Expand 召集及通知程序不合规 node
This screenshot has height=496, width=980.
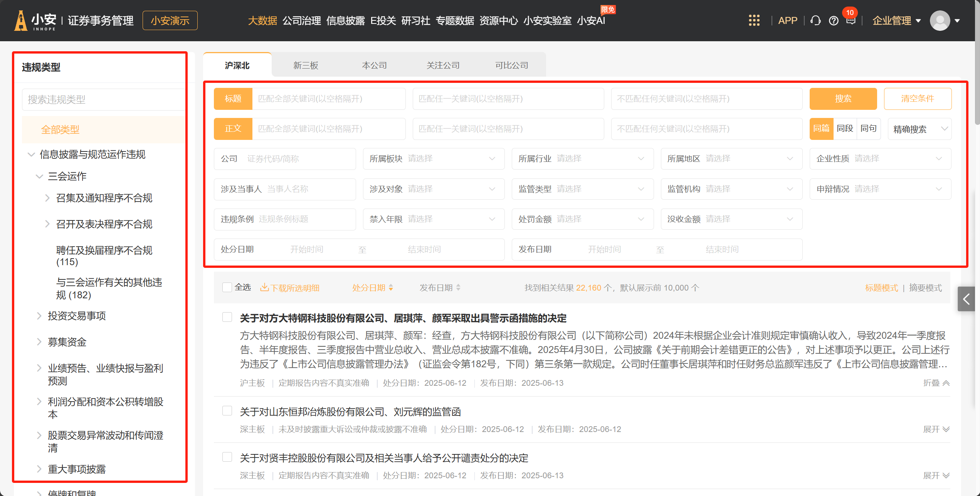pyautogui.click(x=47, y=198)
